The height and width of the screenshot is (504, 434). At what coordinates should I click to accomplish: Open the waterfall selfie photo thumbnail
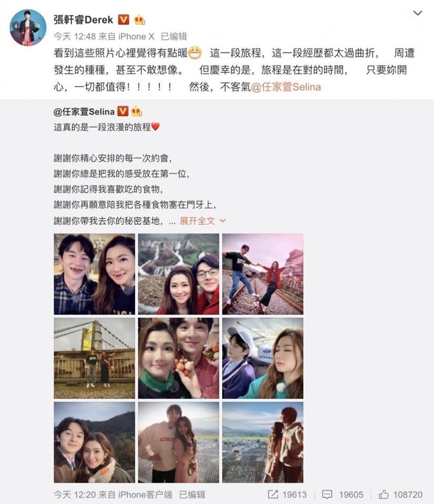point(179,274)
